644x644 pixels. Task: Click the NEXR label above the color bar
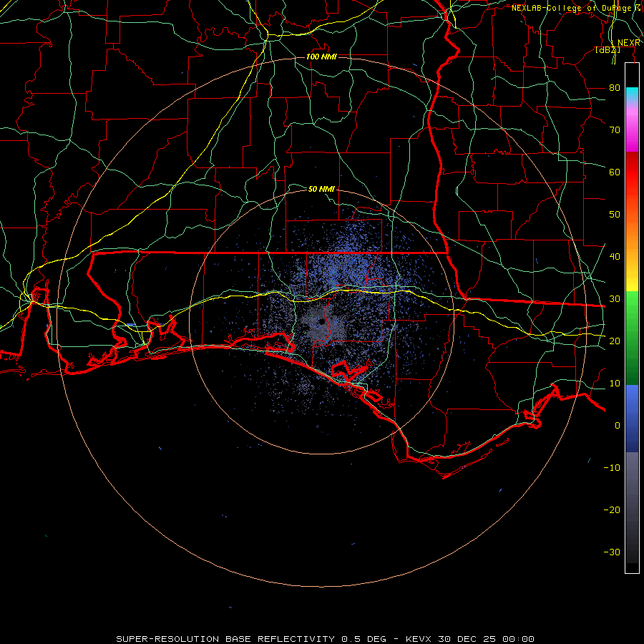tap(629, 43)
